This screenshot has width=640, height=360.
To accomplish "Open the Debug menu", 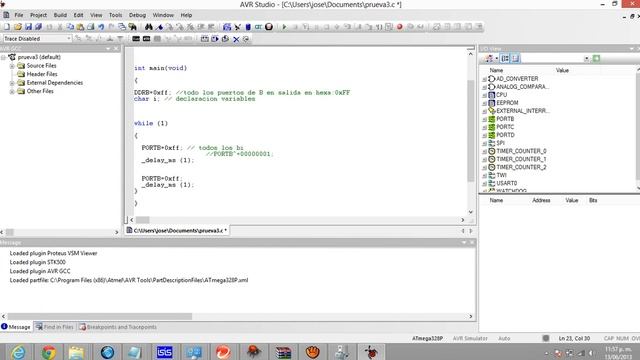I will [x=137, y=15].
